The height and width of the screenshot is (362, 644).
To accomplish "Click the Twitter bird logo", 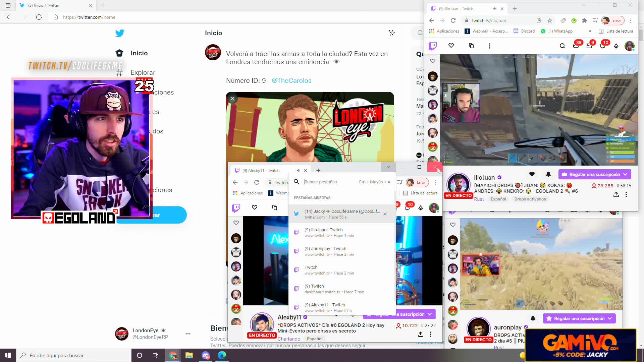I will pyautogui.click(x=120, y=33).
